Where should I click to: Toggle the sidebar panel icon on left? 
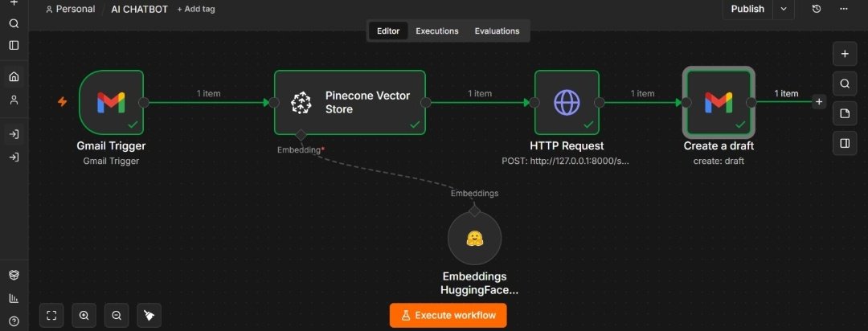[14, 45]
